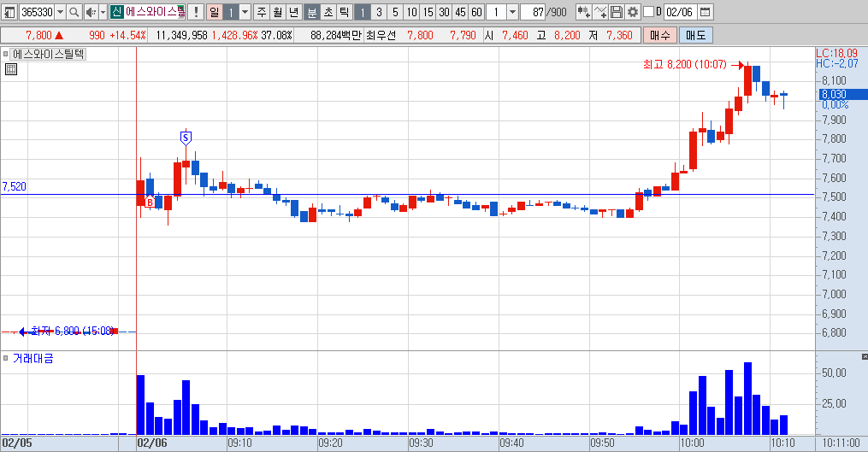Click the 최우선 best quote label
Screen dimensions: 868x452
[381, 35]
